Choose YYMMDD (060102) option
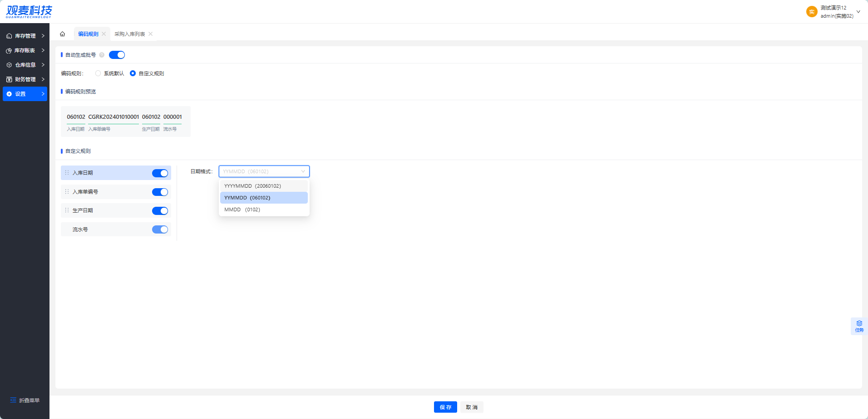 264,198
